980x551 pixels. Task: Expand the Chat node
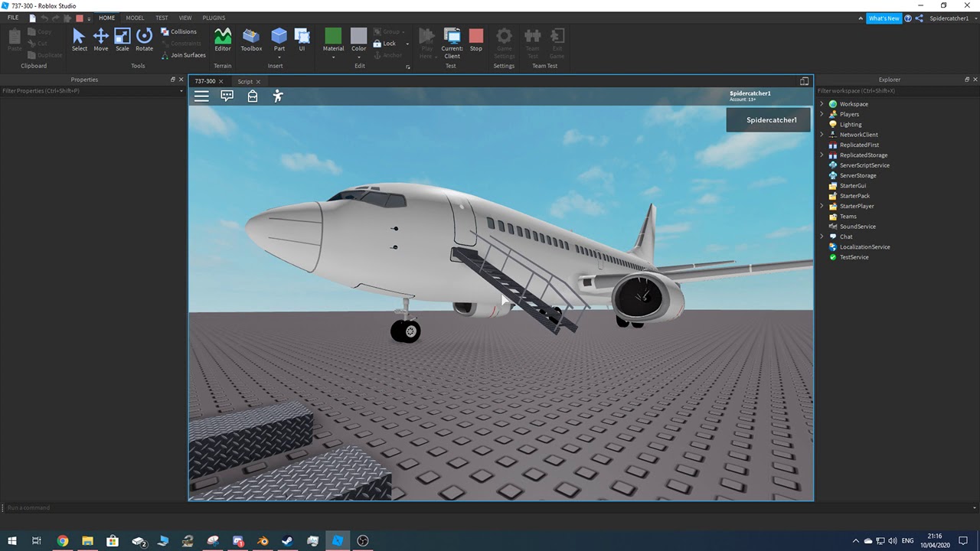[822, 236]
